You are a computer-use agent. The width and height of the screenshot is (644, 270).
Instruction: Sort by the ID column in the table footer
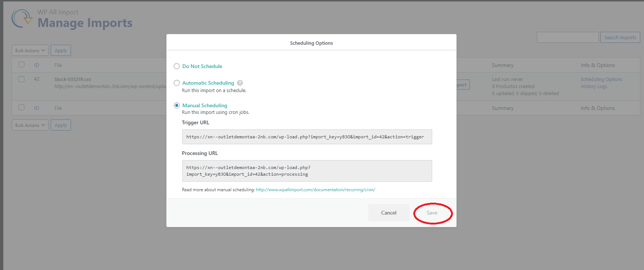point(37,108)
